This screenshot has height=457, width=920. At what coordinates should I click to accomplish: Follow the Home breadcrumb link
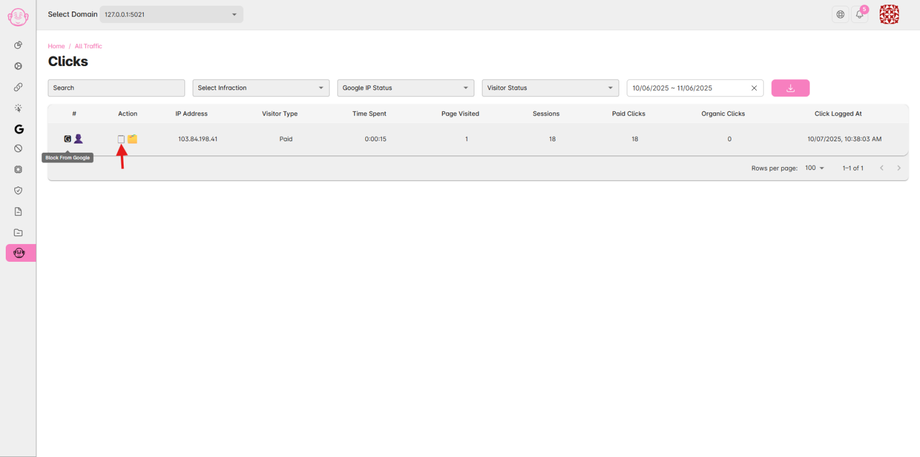click(x=56, y=46)
